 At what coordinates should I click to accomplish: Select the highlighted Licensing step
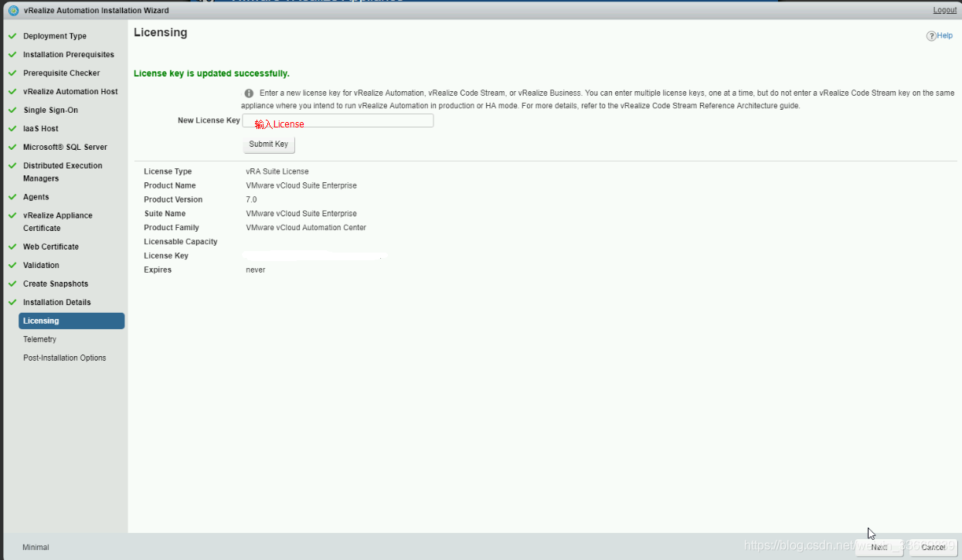[x=72, y=321]
